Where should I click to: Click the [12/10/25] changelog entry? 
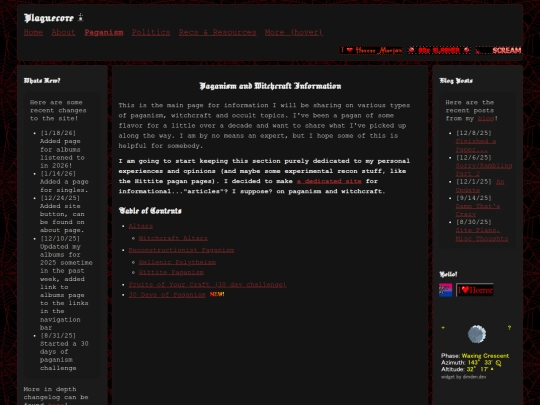pos(66,283)
